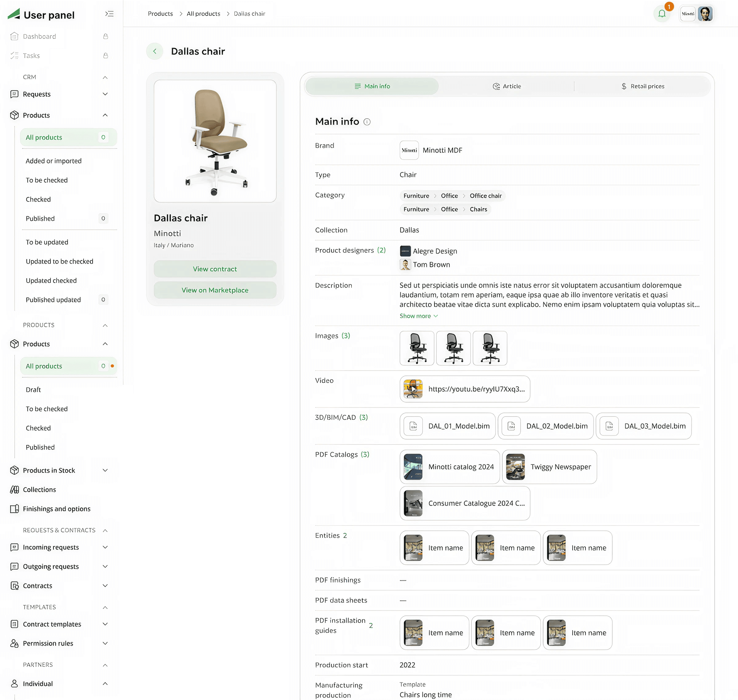Click the Collections books icon
Image resolution: width=738 pixels, height=700 pixels.
pos(14,490)
